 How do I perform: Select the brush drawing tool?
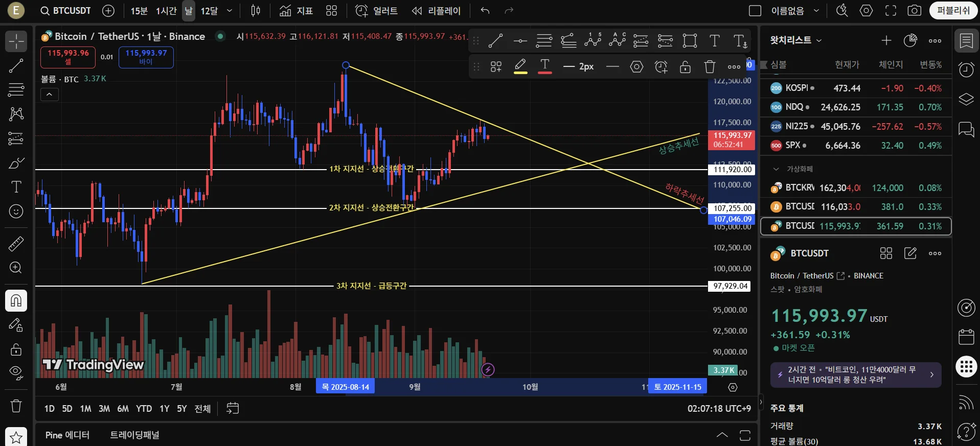coord(16,163)
